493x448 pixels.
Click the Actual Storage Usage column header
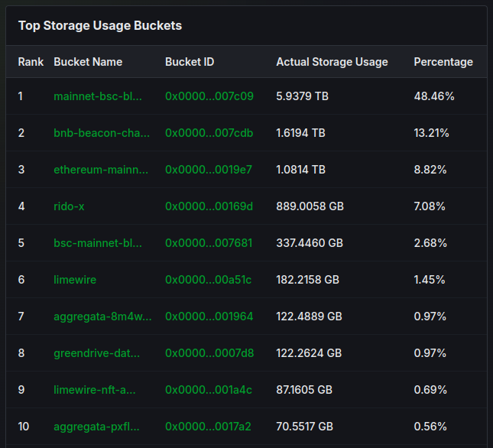(332, 62)
